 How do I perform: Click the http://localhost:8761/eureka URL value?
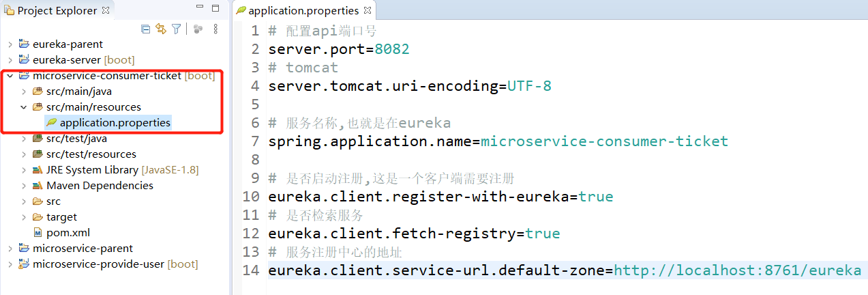pyautogui.click(x=737, y=270)
